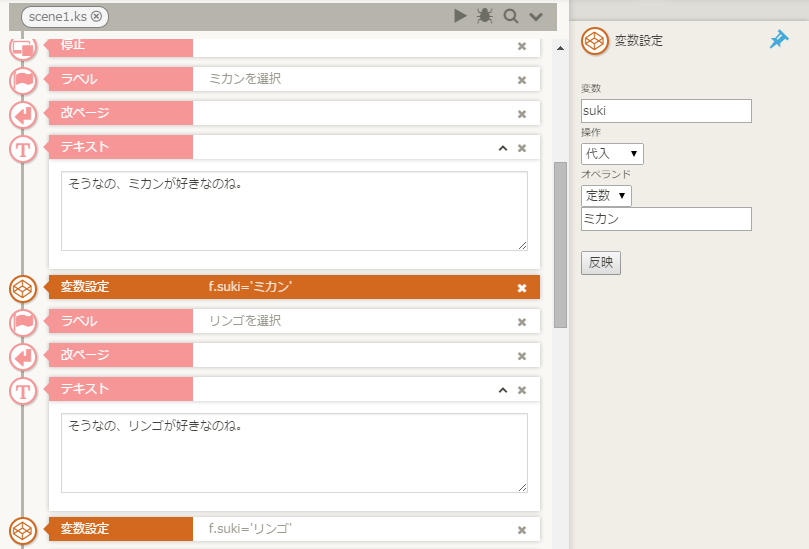Viewport: 809px width, 549px height.
Task: Run the scenario with the play icon
Action: pyautogui.click(x=460, y=16)
